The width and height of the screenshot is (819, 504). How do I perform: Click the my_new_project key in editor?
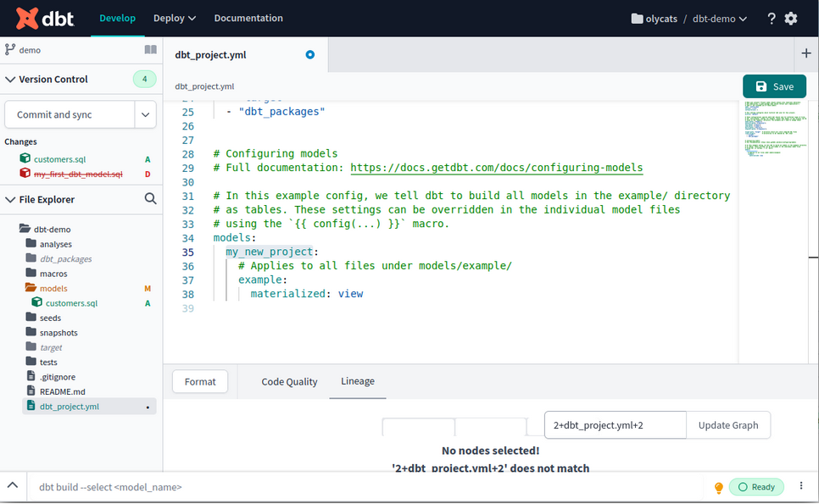pyautogui.click(x=269, y=252)
